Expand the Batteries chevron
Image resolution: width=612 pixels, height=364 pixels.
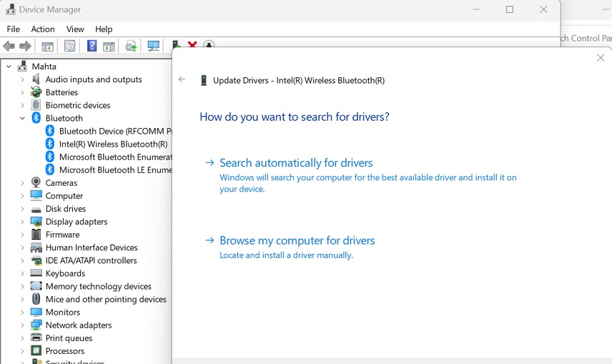pos(22,92)
